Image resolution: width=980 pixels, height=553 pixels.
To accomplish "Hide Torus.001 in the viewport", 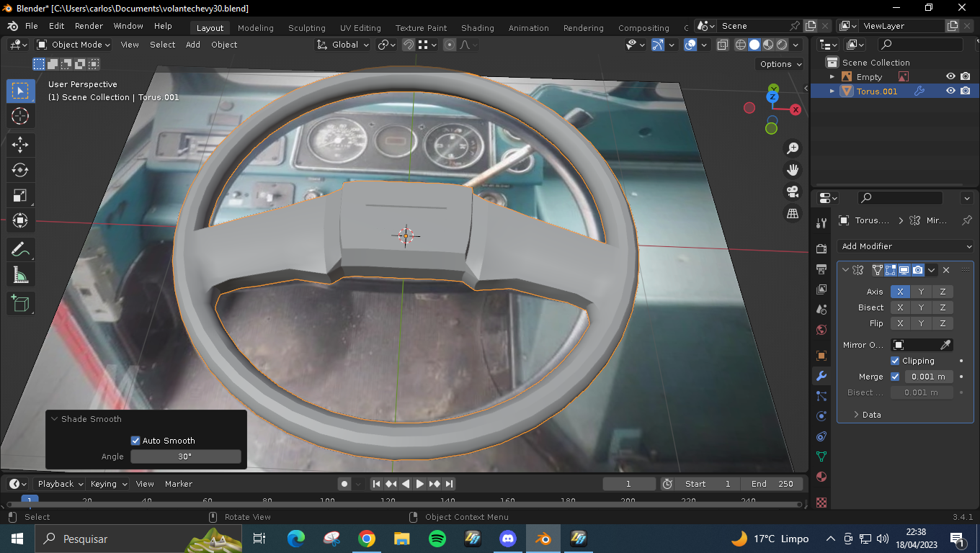I will pos(950,91).
